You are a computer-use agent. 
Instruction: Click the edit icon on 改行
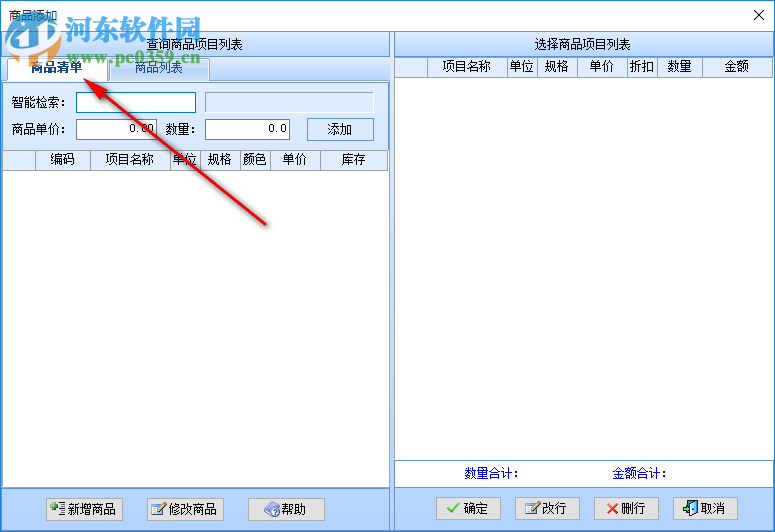click(x=533, y=508)
